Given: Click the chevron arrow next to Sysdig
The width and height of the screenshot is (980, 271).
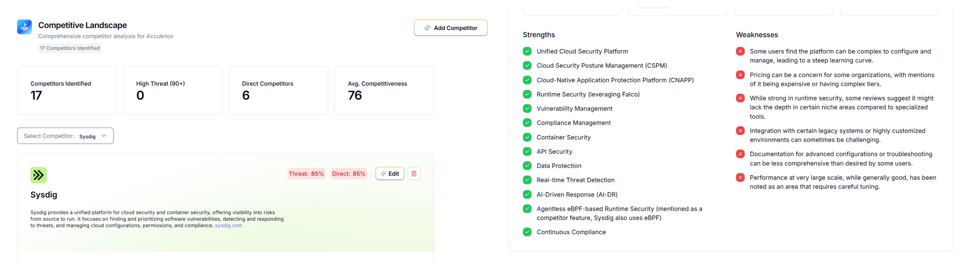Looking at the screenshot, I should click(x=104, y=136).
